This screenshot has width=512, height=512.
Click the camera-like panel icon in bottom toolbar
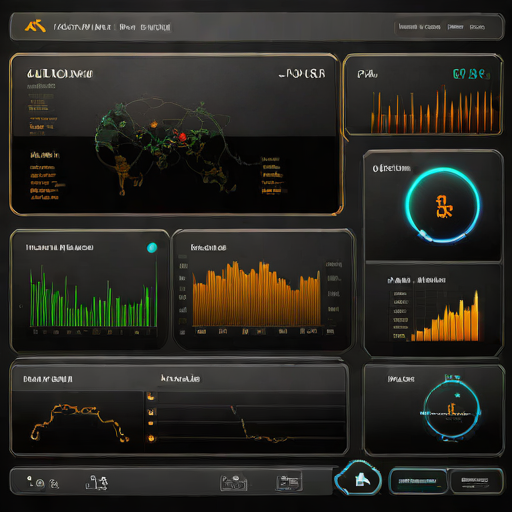point(234,483)
